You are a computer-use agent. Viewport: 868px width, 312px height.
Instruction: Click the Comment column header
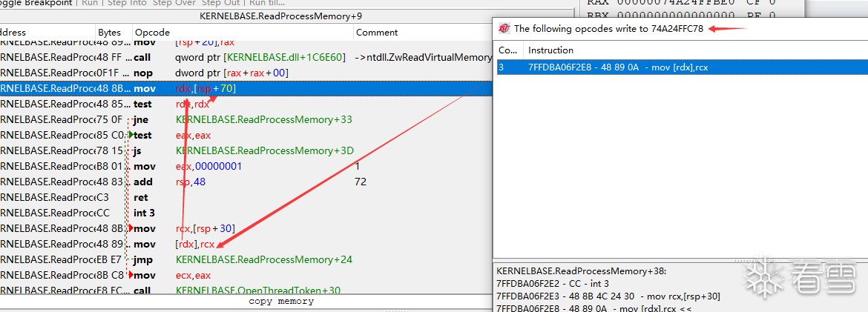[x=377, y=33]
